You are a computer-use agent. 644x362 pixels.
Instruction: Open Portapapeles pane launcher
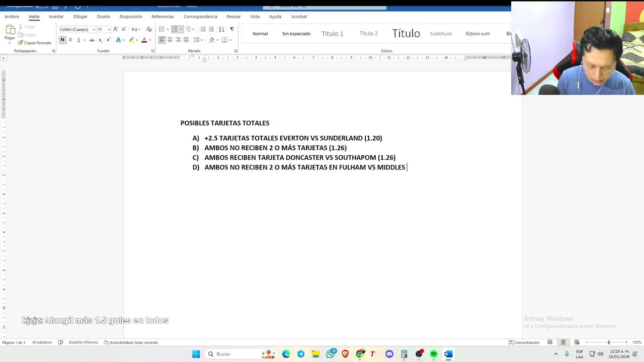tap(54, 51)
